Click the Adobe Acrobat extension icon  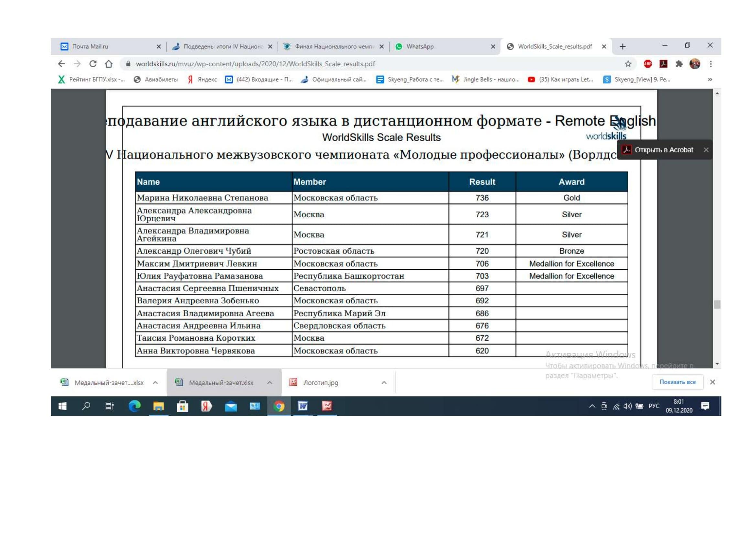pos(663,64)
